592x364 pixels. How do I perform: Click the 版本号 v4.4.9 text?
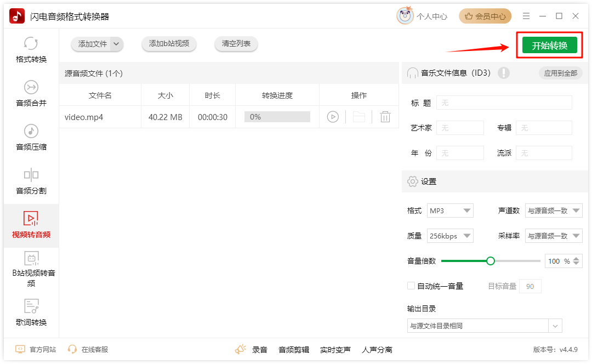click(555, 349)
